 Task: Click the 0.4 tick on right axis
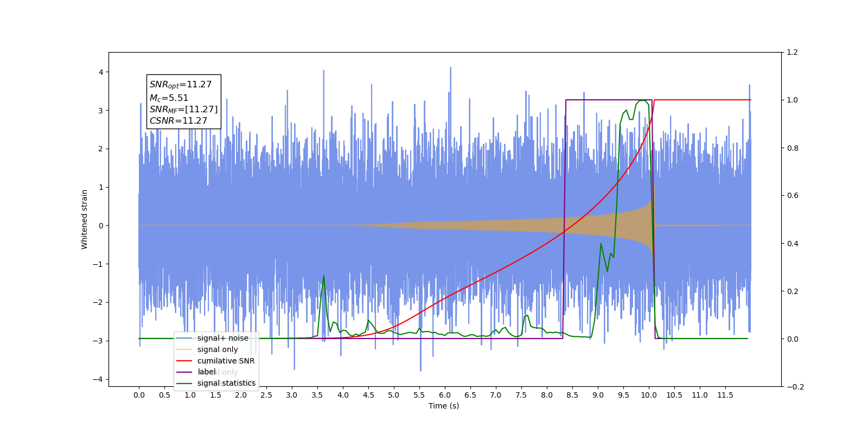[792, 244]
